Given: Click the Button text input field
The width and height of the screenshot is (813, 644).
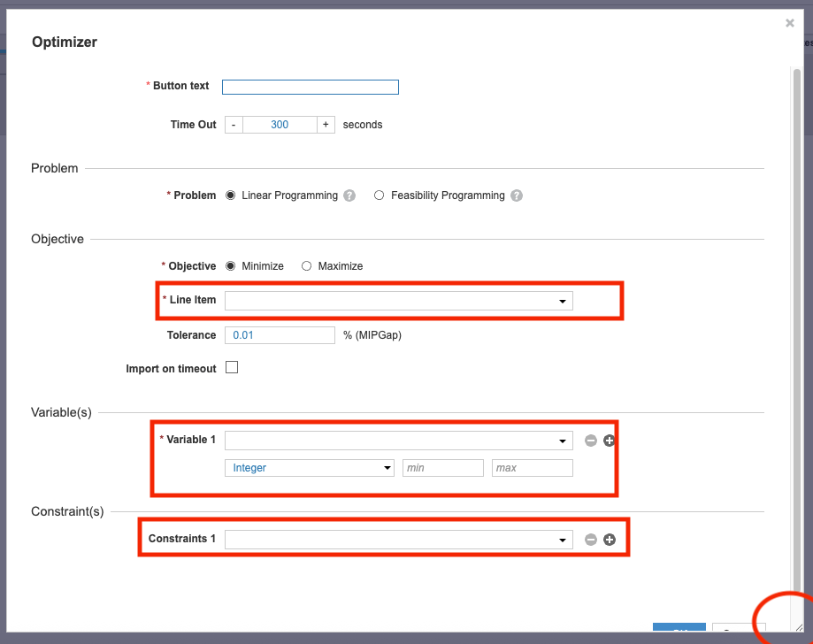Looking at the screenshot, I should pyautogui.click(x=310, y=87).
